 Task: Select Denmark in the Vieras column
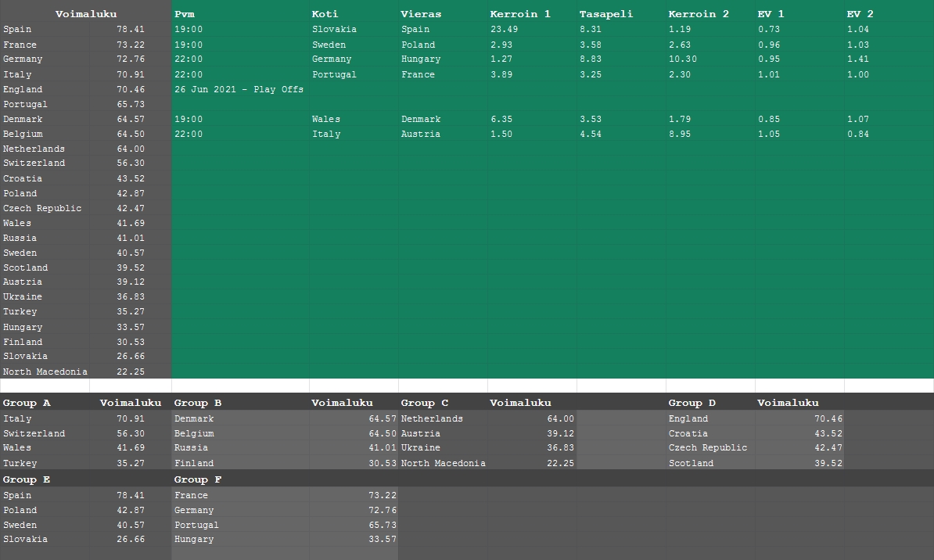(421, 119)
